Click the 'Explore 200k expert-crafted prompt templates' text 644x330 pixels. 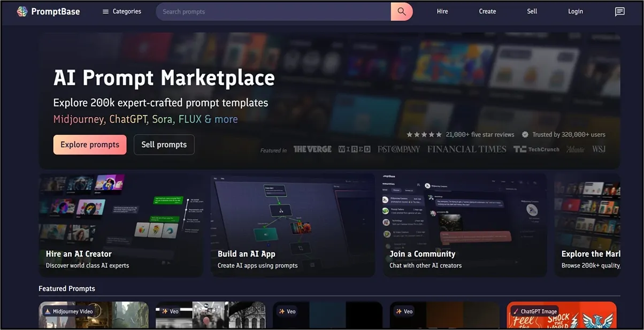point(160,103)
